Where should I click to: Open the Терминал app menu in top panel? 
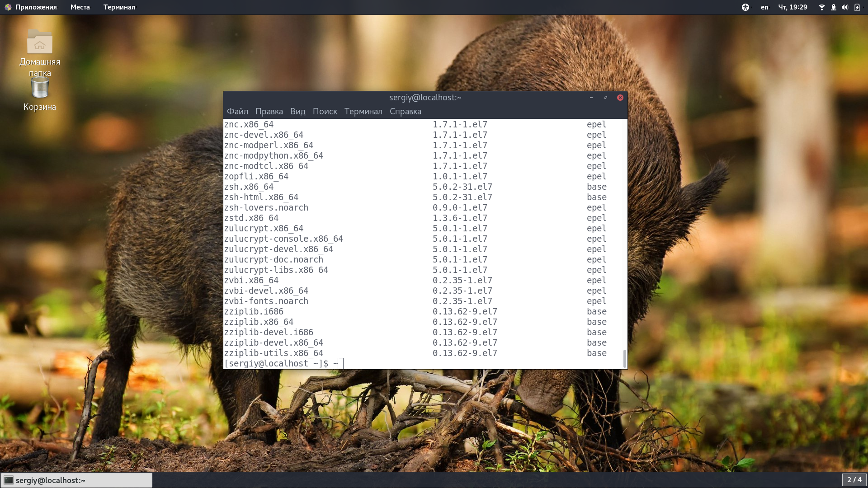119,7
